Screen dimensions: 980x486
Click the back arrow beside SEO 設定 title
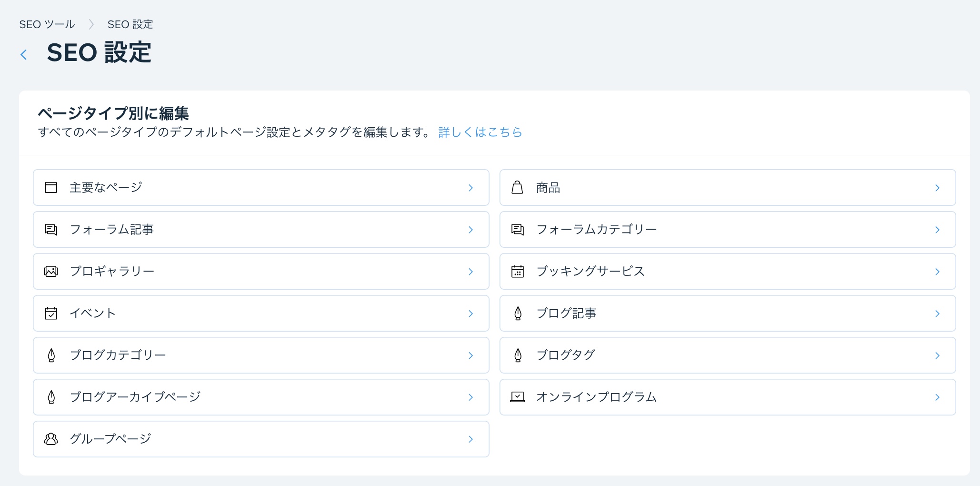24,55
